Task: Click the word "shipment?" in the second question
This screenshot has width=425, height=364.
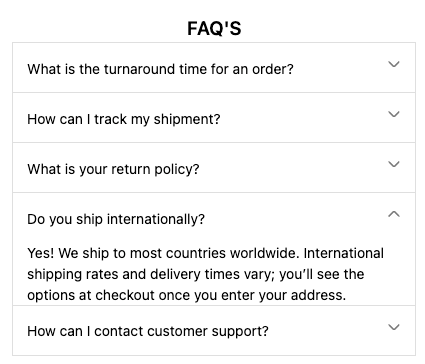Action: pyautogui.click(x=187, y=119)
